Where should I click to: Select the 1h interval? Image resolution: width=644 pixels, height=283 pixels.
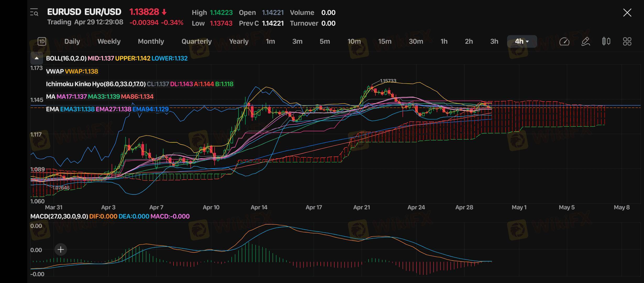[x=444, y=41]
